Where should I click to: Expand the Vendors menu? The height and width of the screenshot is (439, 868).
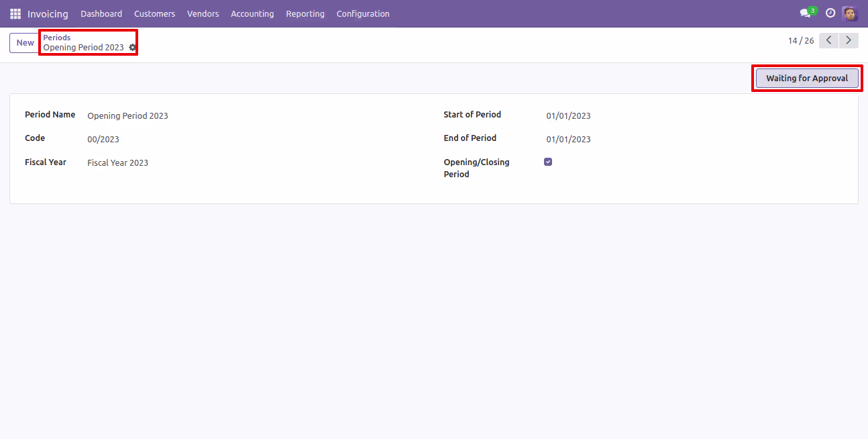203,13
